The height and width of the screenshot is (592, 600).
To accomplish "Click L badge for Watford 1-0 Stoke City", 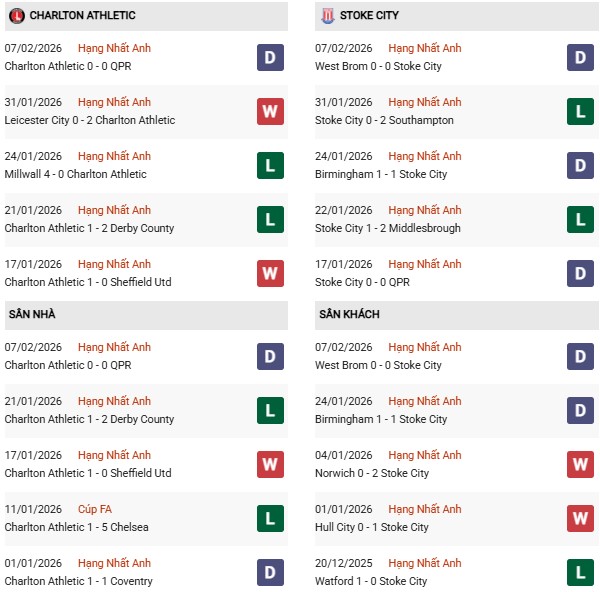I will pos(580,572).
